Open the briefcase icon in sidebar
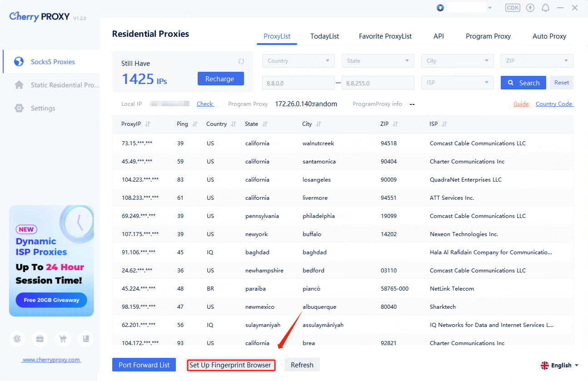 [40, 339]
